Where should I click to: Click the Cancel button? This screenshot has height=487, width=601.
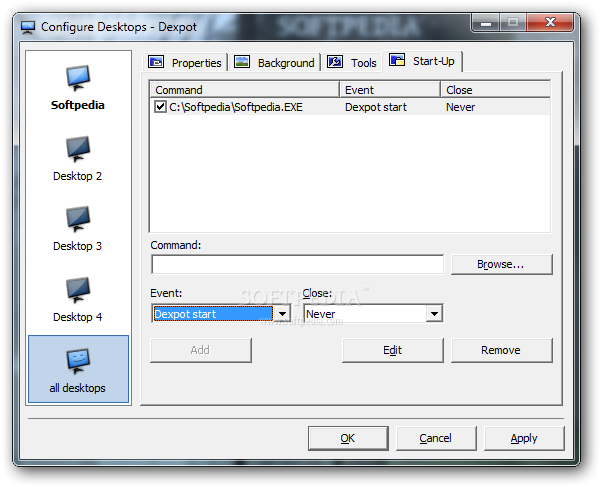pyautogui.click(x=436, y=438)
